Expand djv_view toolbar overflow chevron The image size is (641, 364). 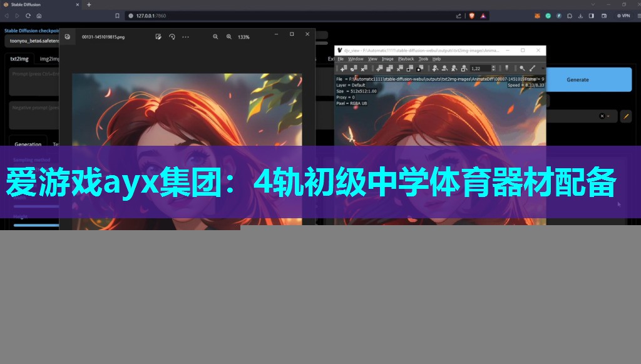click(543, 68)
